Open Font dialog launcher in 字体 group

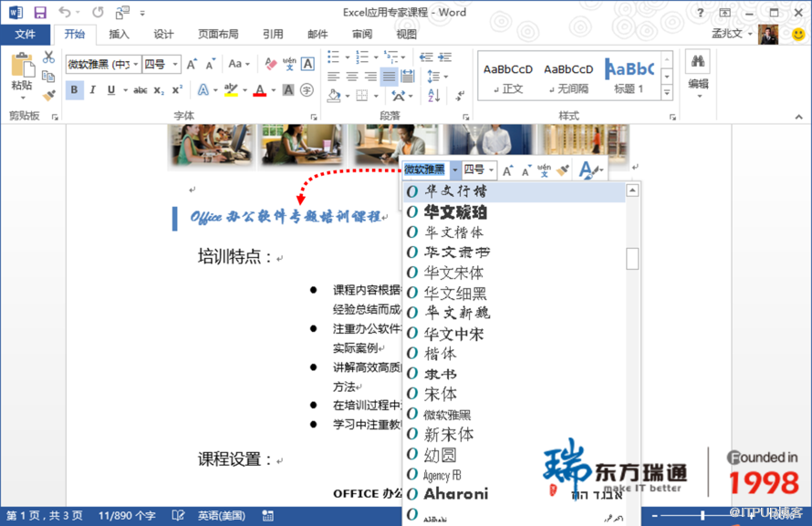click(x=313, y=117)
